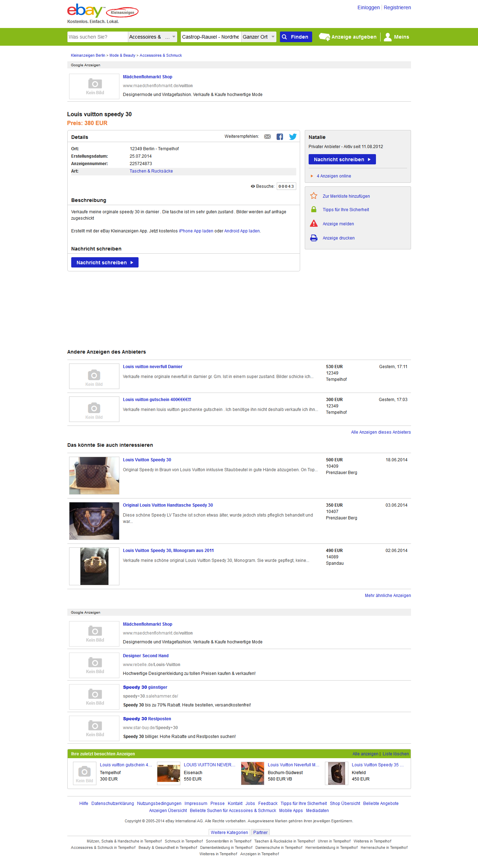This screenshot has width=478, height=868.
Task: Click the Castrop-Rauxel location field
Action: pos(211,37)
